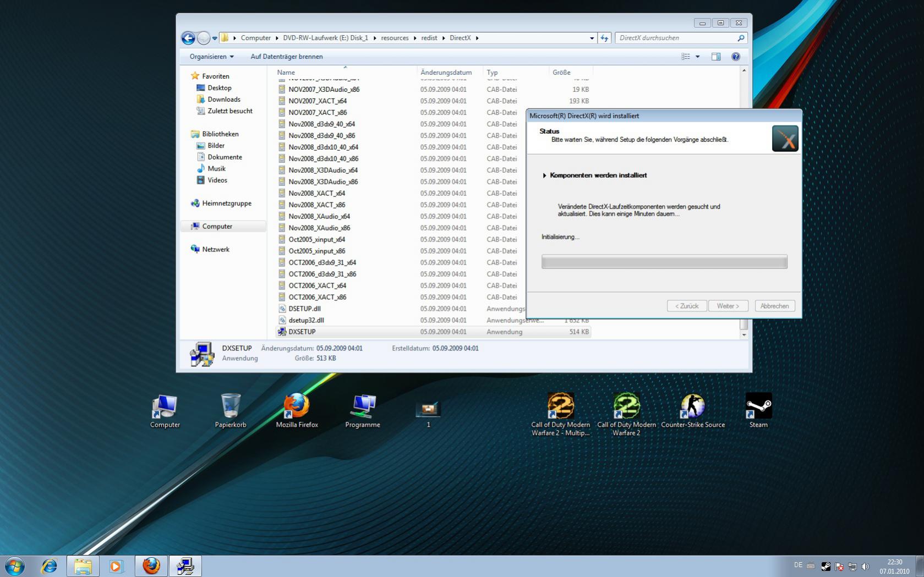Viewport: 924px width, 577px height.
Task: Click the search magnifier icon
Action: 741,38
